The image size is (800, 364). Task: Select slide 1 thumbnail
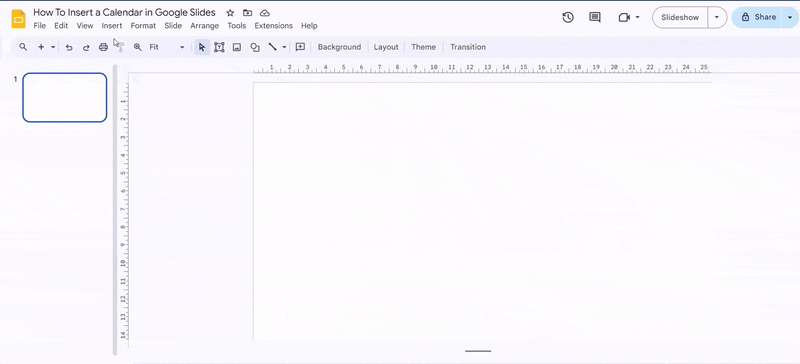pyautogui.click(x=65, y=98)
